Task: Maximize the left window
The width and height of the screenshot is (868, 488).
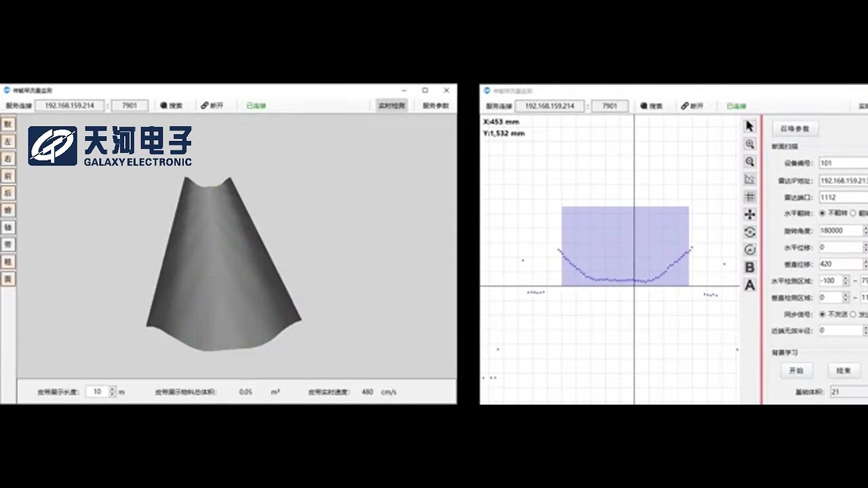Action: point(425,90)
